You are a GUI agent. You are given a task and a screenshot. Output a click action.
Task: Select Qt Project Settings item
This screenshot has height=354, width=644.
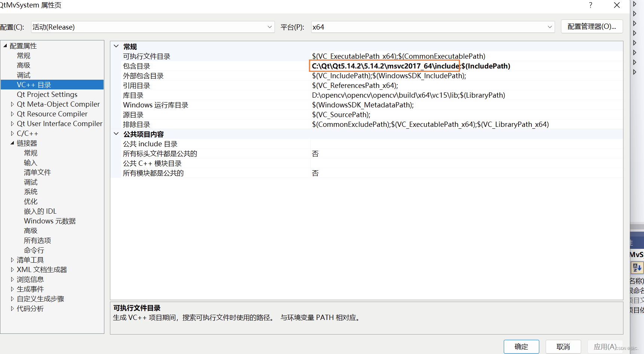click(x=47, y=94)
